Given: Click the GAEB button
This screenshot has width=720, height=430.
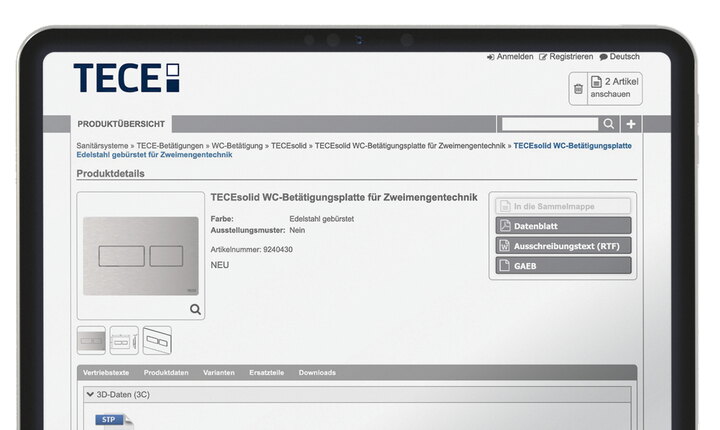Looking at the screenshot, I should (564, 266).
